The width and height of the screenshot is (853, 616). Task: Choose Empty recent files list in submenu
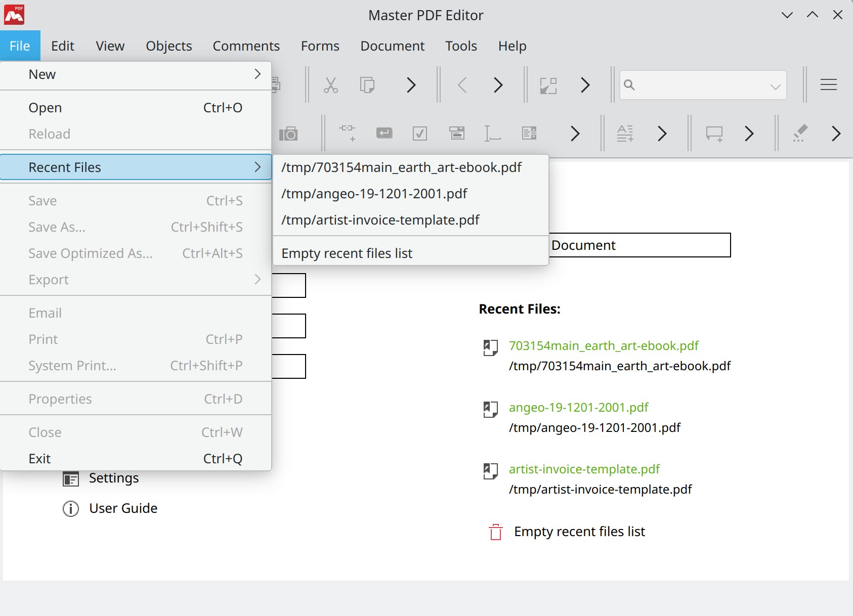tap(411, 253)
